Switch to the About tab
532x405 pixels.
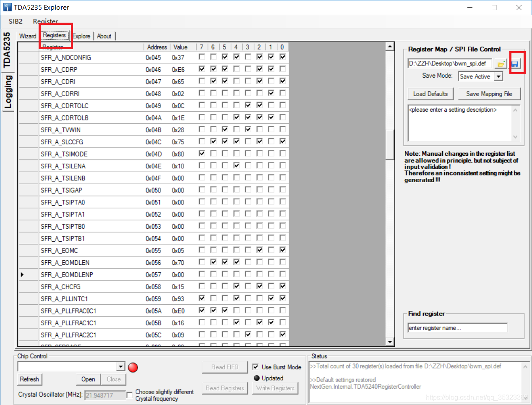click(x=104, y=36)
